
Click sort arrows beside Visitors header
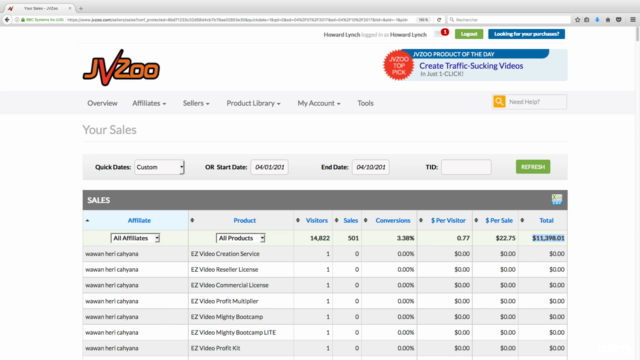298,220
